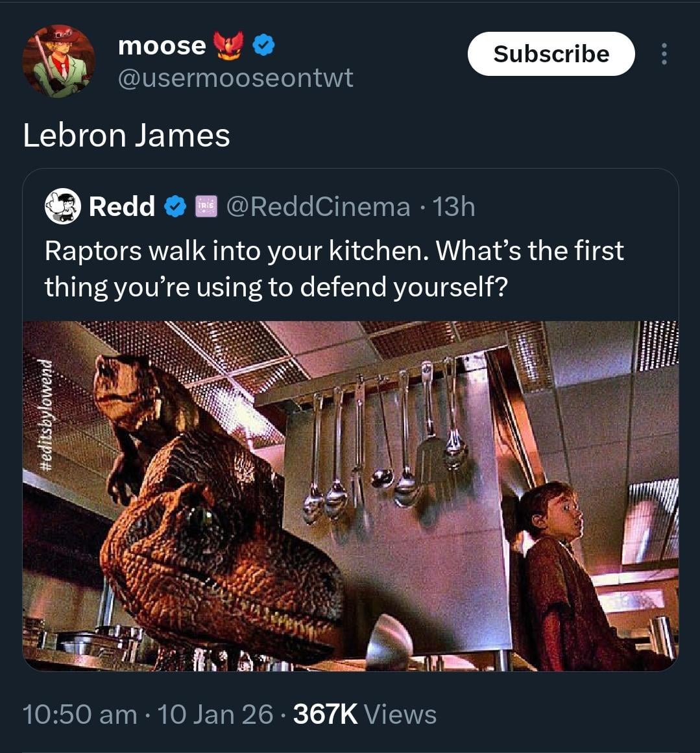Open the @ReddCinema handle link
700x753 pixels.
318,207
